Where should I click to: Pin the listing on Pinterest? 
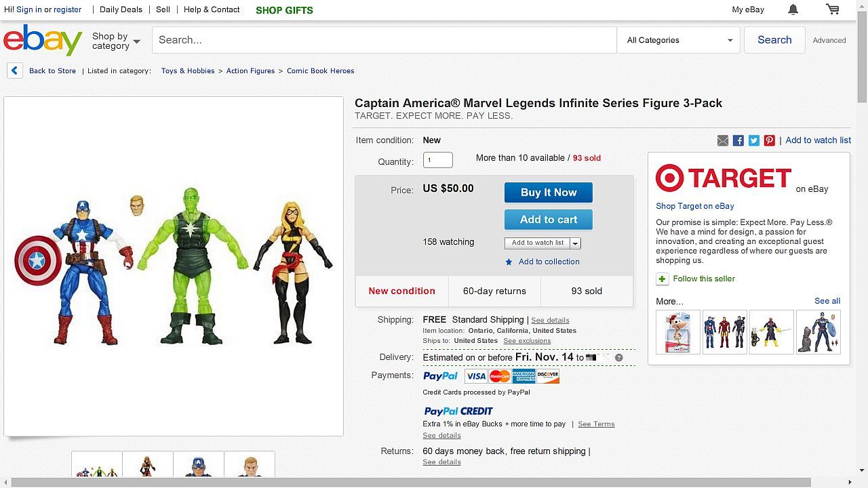(770, 140)
